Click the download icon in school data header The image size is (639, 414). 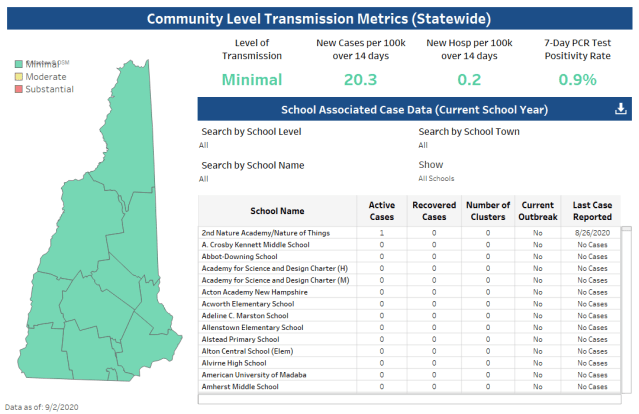click(620, 109)
